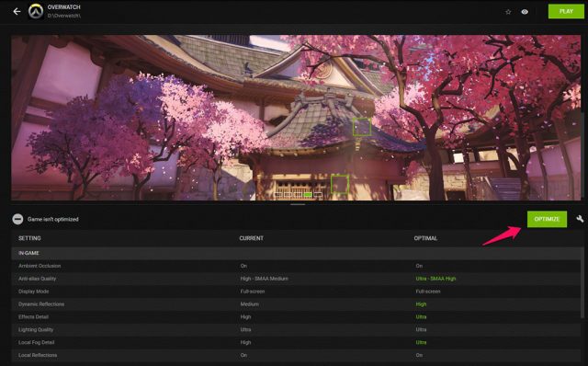Select the third screenshot carousel indicator

[x=298, y=194]
